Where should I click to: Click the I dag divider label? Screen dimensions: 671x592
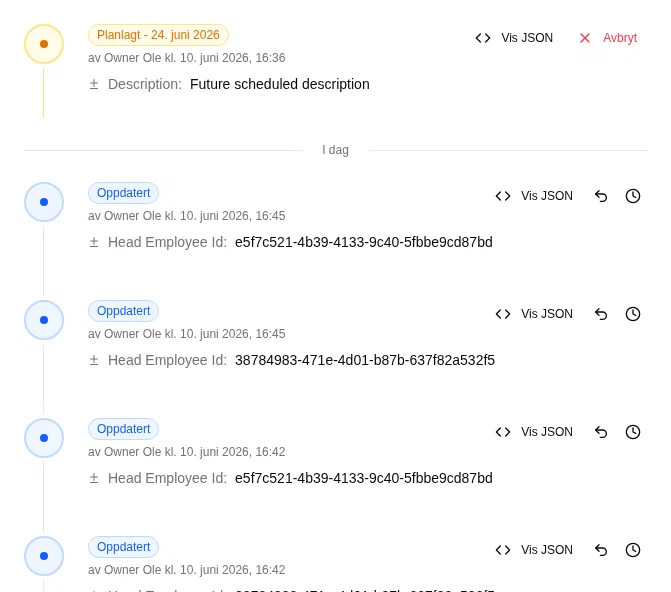pyautogui.click(x=335, y=150)
